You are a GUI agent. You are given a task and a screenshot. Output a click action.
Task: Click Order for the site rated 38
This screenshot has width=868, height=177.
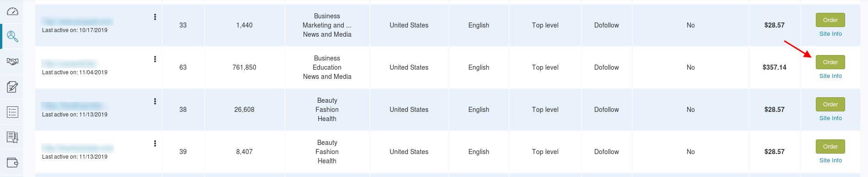[830, 105]
